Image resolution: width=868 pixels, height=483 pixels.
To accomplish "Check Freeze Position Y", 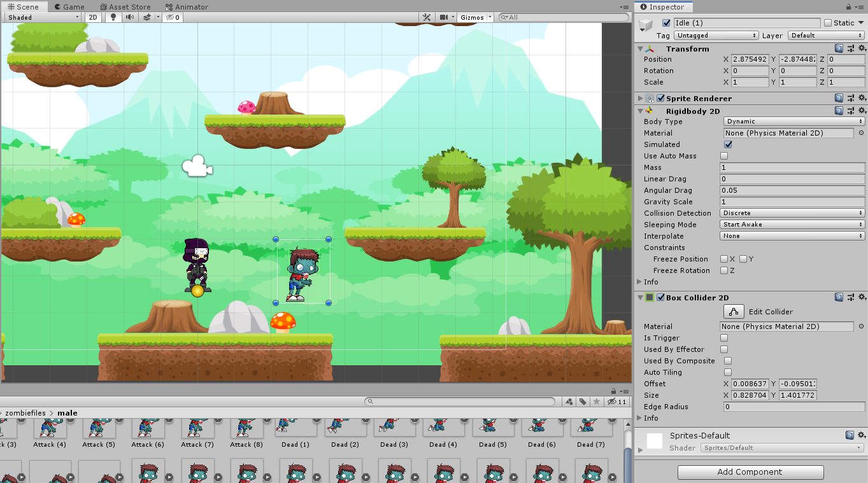I will (x=743, y=259).
